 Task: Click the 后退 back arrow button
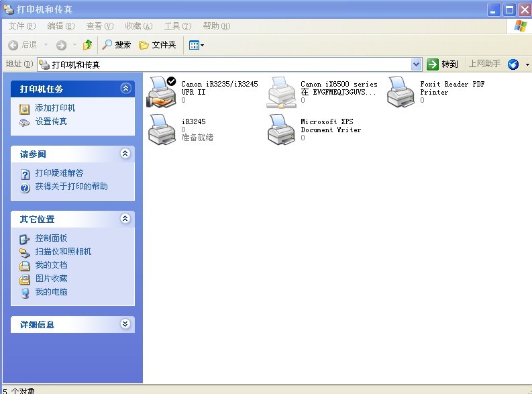(x=22, y=45)
